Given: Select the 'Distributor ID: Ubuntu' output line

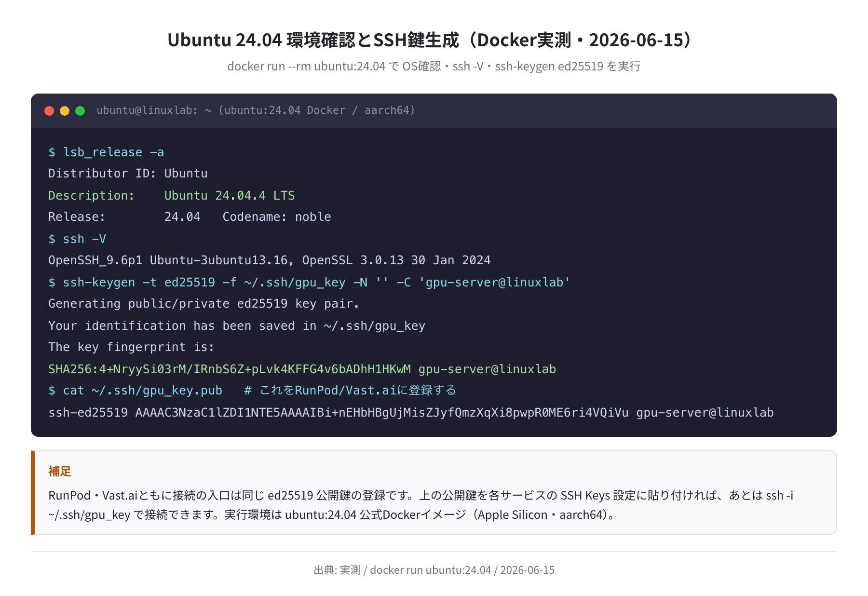Looking at the screenshot, I should (x=128, y=174).
